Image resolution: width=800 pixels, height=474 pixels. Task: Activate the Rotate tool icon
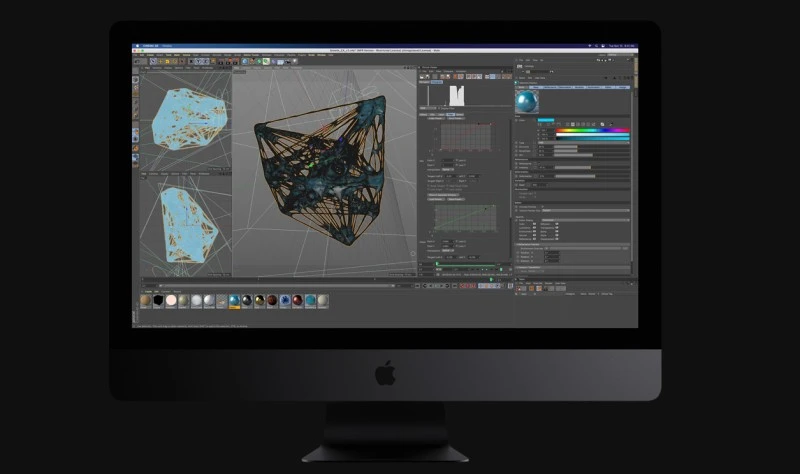pyautogui.click(x=174, y=61)
